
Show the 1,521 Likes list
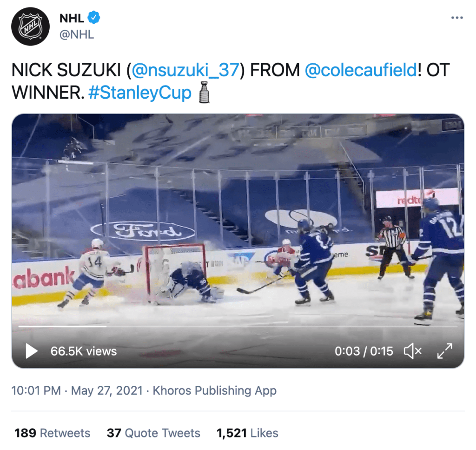247,433
